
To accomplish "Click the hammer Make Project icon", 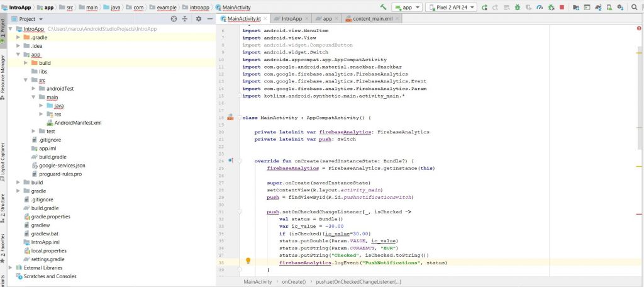I will (x=384, y=7).
